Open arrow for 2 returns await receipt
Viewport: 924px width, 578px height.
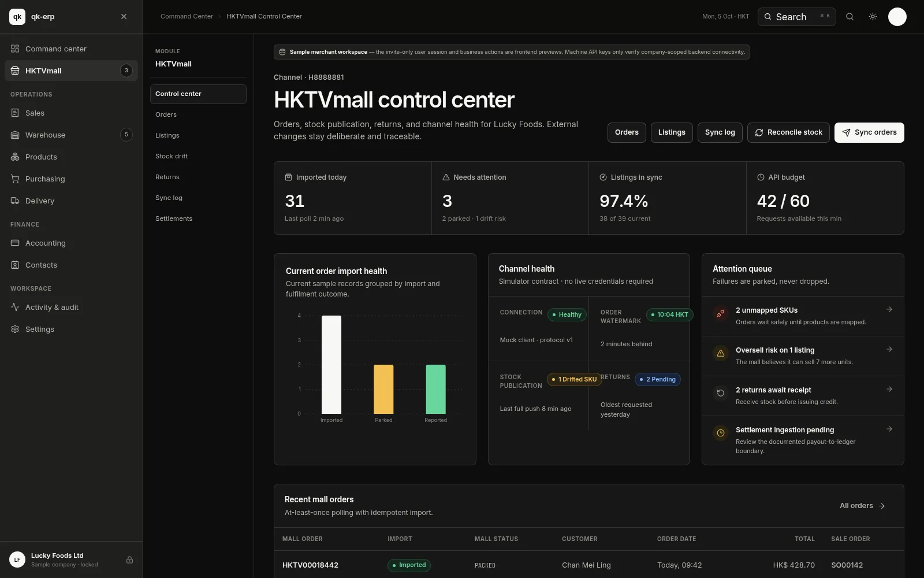889,389
